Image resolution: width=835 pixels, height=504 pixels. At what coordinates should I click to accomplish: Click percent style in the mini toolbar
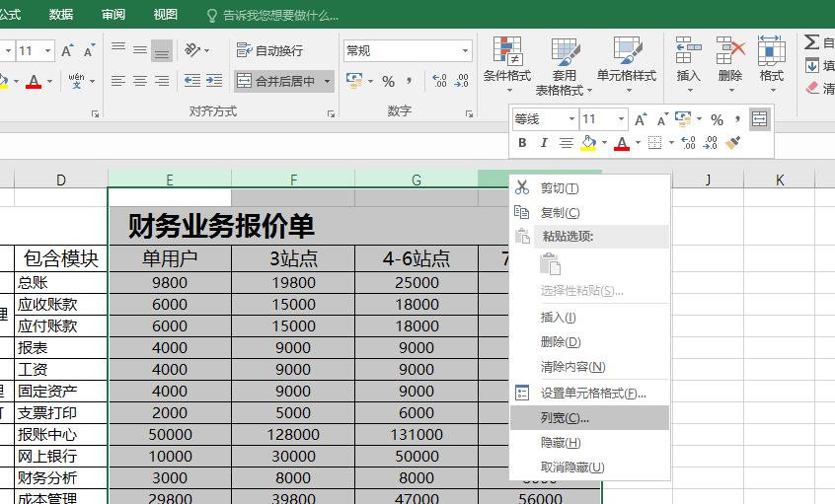[x=717, y=119]
